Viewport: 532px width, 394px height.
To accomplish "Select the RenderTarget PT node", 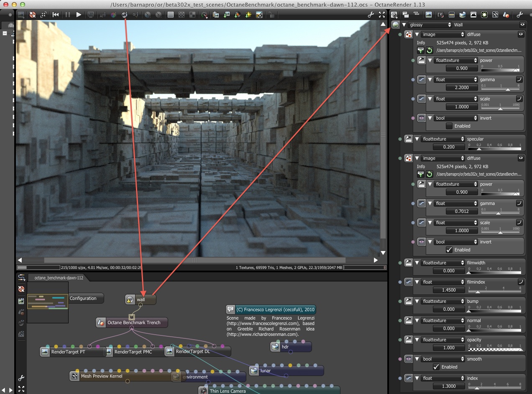I will (x=68, y=352).
